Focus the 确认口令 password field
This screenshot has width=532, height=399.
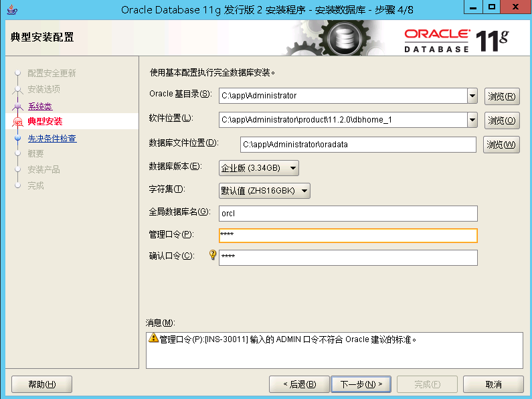coord(348,258)
